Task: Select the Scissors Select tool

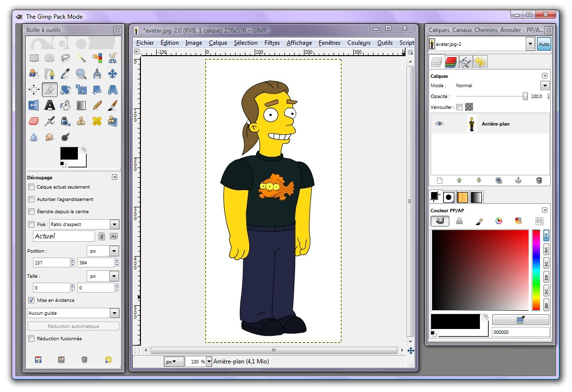Action: coord(113,58)
